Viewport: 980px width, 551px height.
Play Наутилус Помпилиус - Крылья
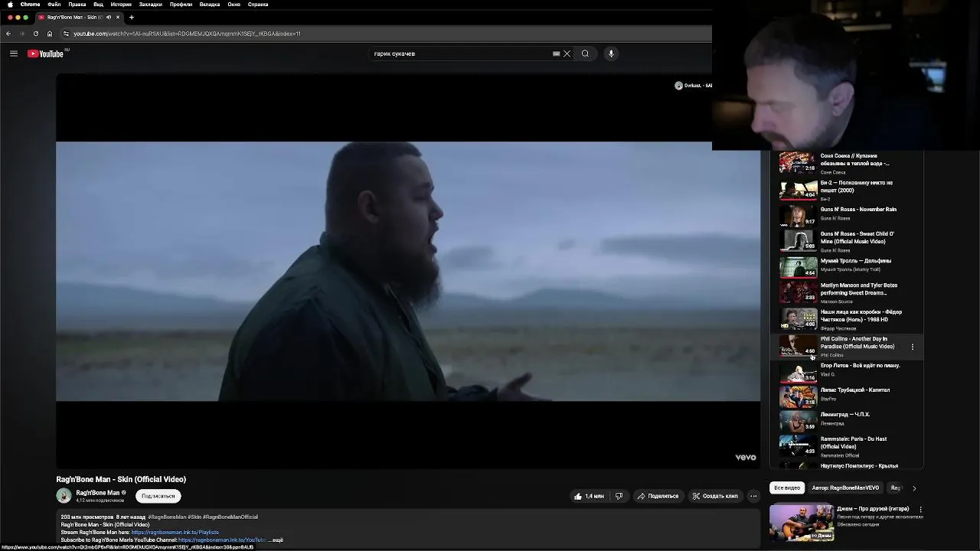[846, 465]
